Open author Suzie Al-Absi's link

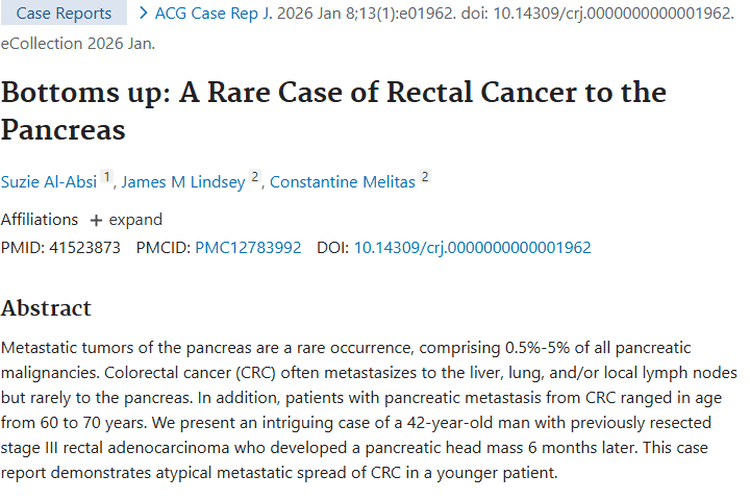point(50,182)
